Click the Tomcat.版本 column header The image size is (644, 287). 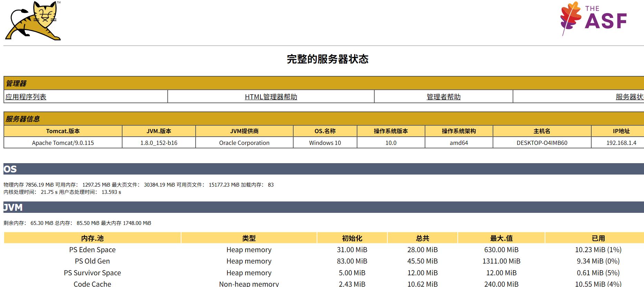tap(63, 131)
